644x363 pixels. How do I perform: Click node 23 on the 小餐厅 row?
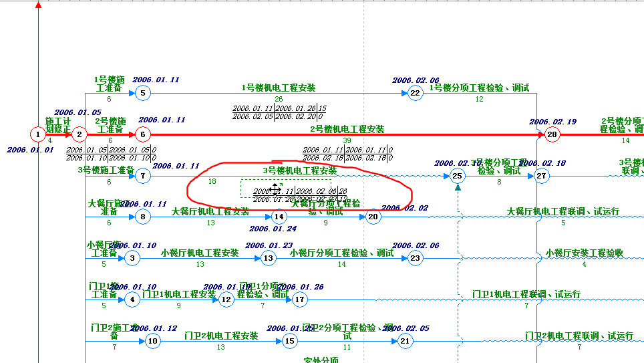(416, 258)
